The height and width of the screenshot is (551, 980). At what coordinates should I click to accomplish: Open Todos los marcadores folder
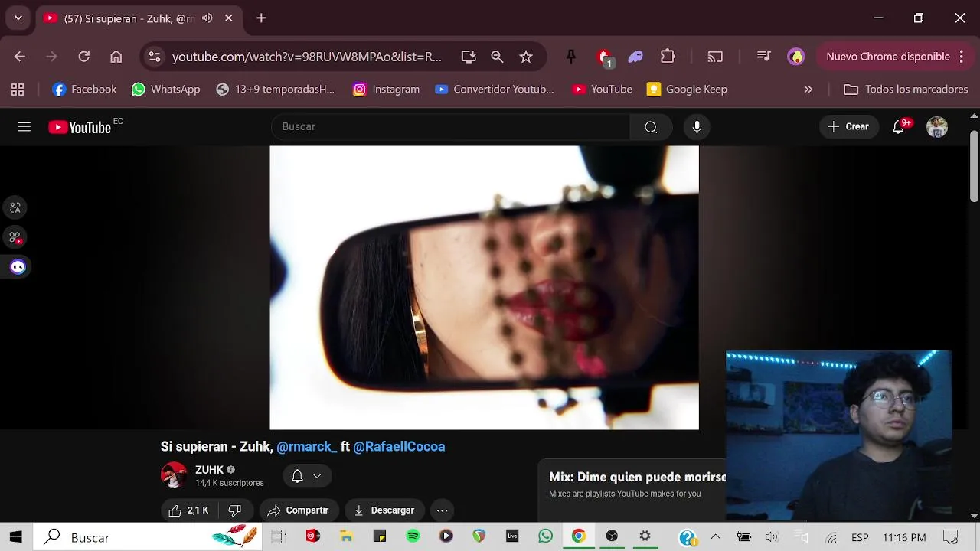coord(906,90)
